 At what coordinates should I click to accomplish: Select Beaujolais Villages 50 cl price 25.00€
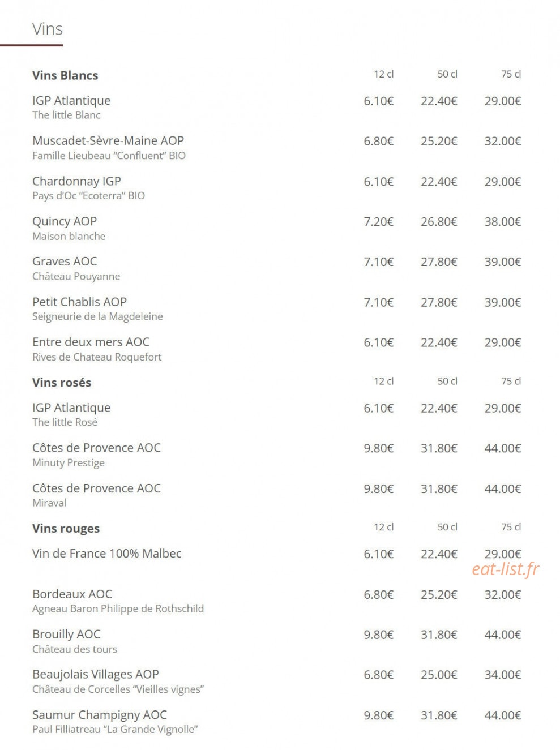tap(439, 675)
